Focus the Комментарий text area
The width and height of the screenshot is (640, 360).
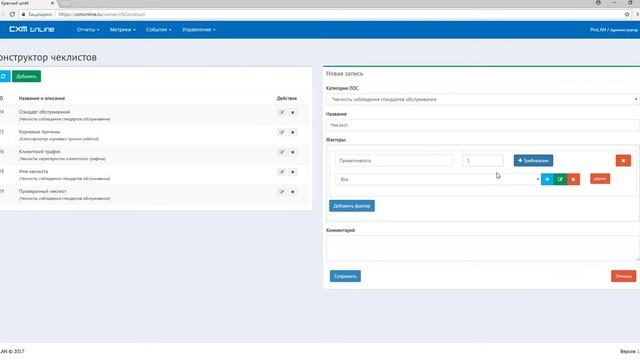point(482,248)
